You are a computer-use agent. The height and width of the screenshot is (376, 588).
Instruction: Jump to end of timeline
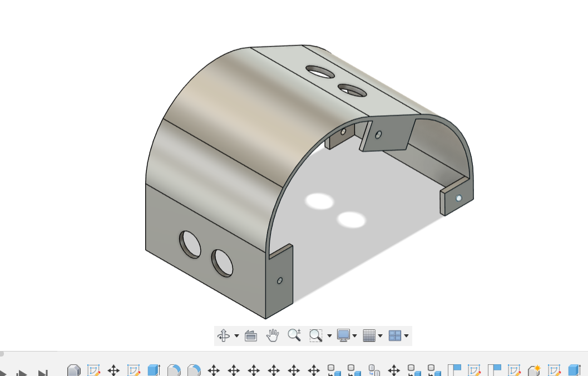43,373
